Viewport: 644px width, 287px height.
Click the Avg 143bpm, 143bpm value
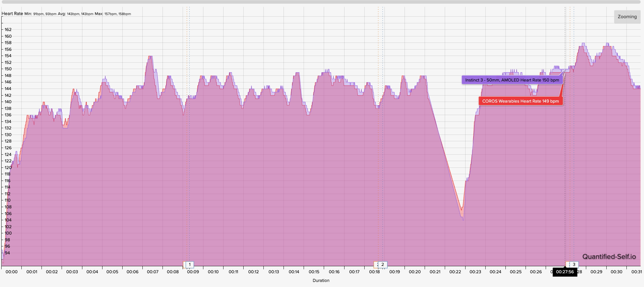click(75, 14)
